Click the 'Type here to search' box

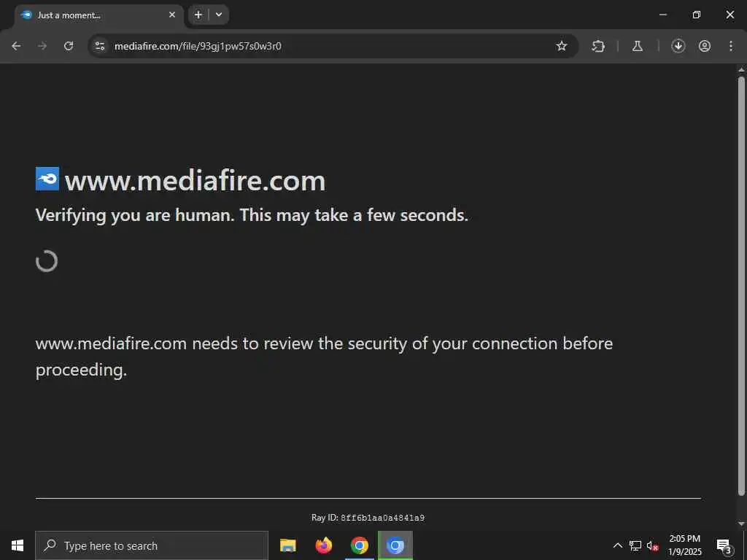[152, 545]
